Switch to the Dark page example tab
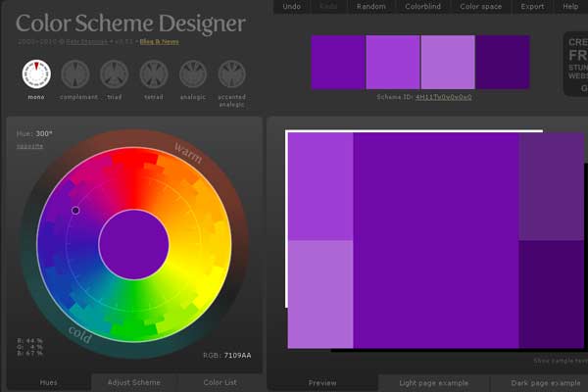The width and height of the screenshot is (588, 392). coord(546,383)
